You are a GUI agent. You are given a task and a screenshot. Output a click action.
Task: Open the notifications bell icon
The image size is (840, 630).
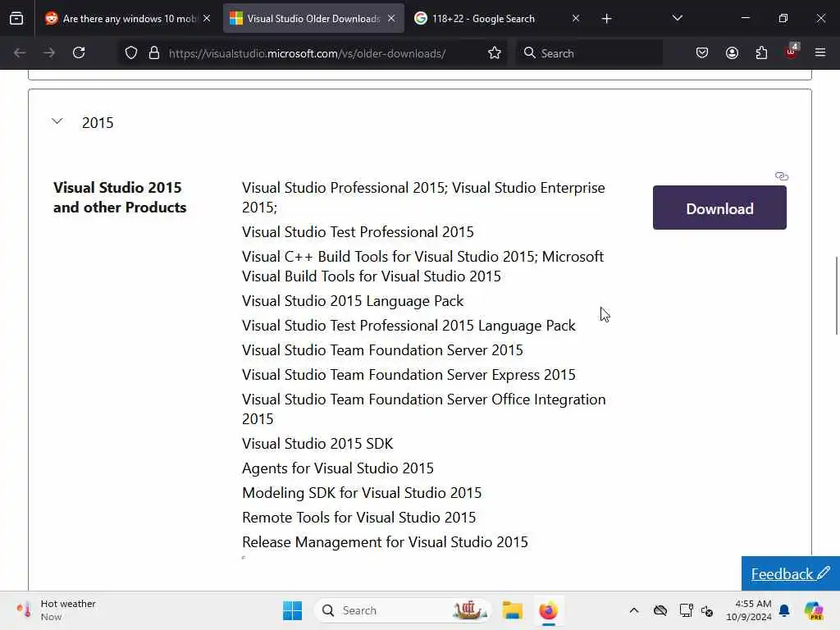784,610
